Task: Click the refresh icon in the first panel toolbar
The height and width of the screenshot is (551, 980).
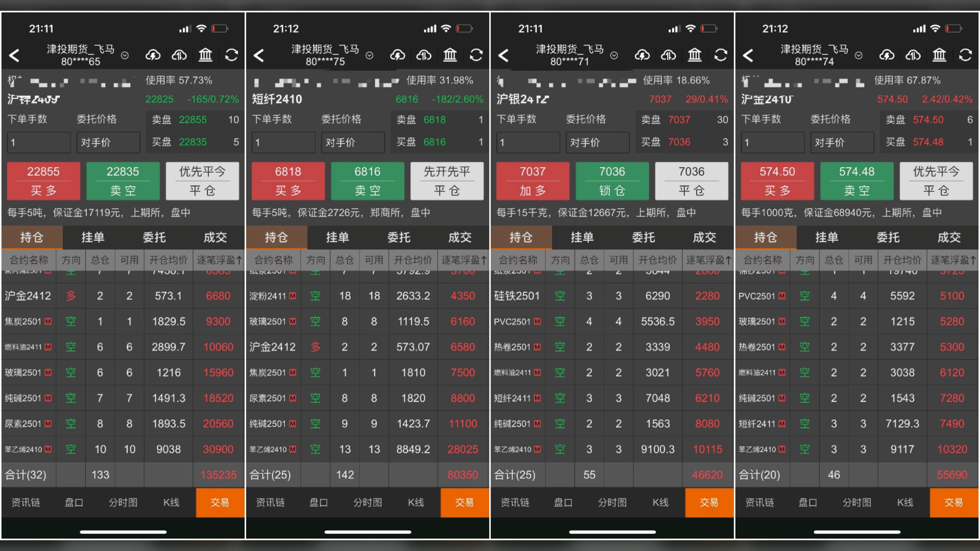Action: click(x=232, y=55)
